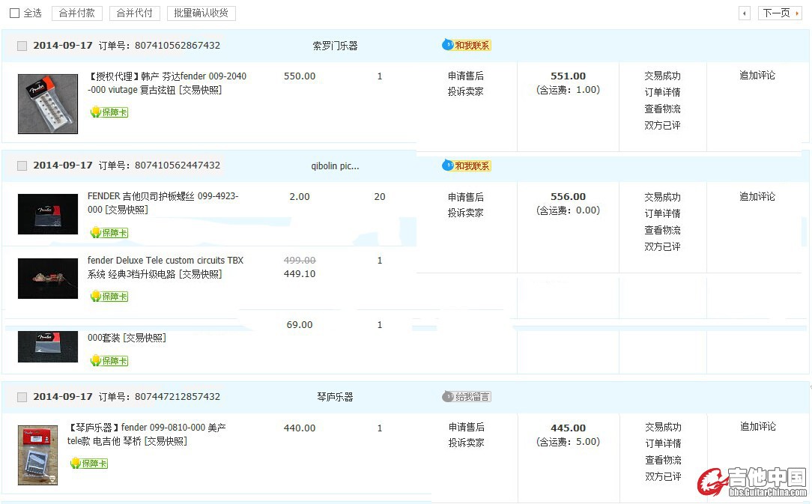Open the 复古弦钮 product thumbnail
This screenshot has width=812, height=504.
coord(48,103)
